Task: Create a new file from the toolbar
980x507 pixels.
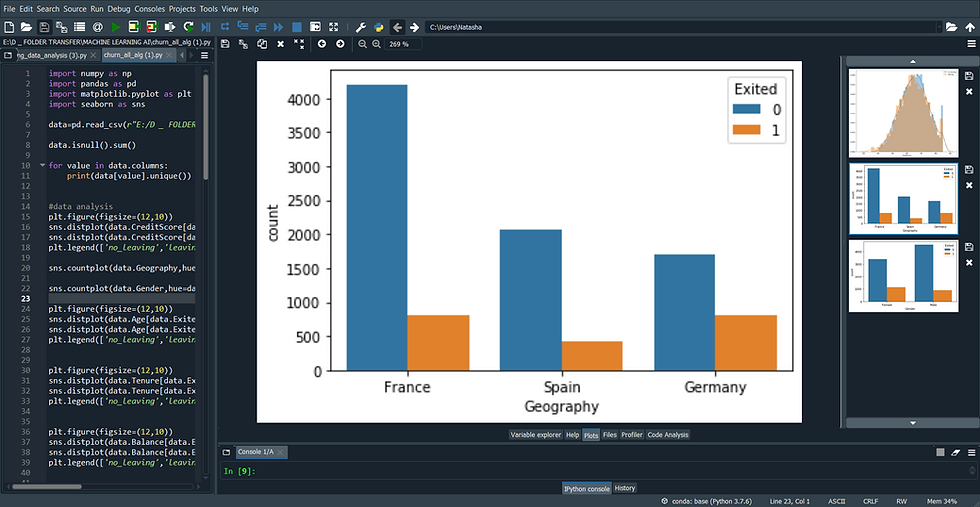Action: (x=9, y=27)
